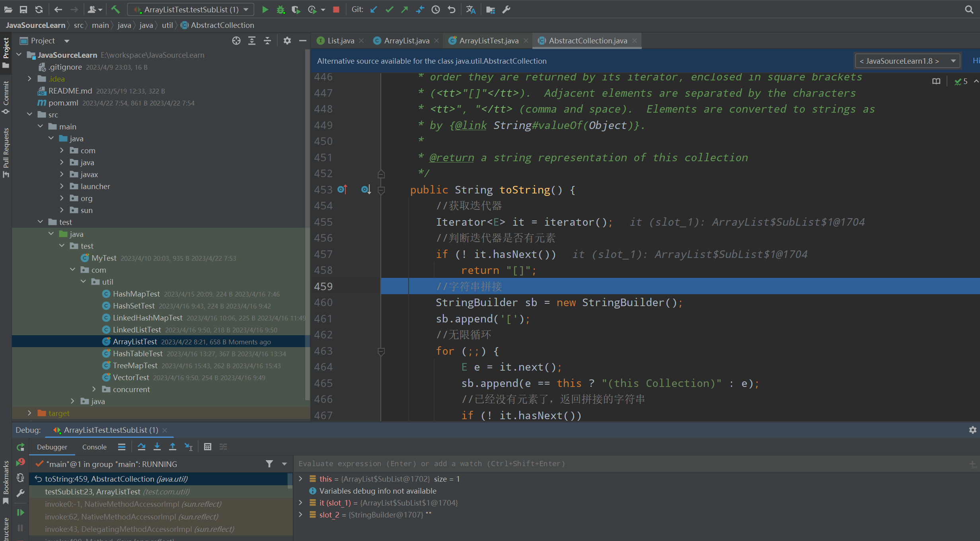Open the JavaSourceLearn1.8 source dropdown
The image size is (980, 541).
(908, 61)
